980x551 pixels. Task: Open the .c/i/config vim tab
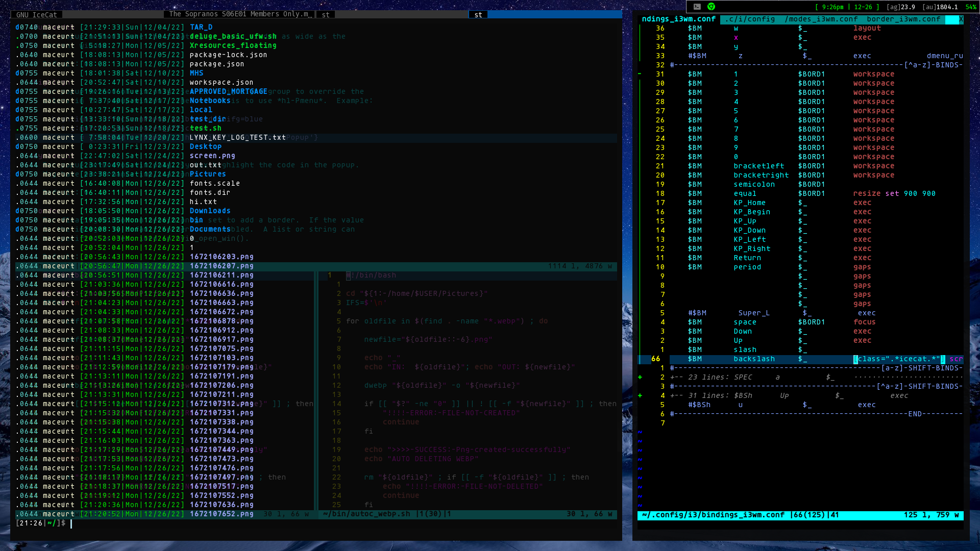click(750, 19)
